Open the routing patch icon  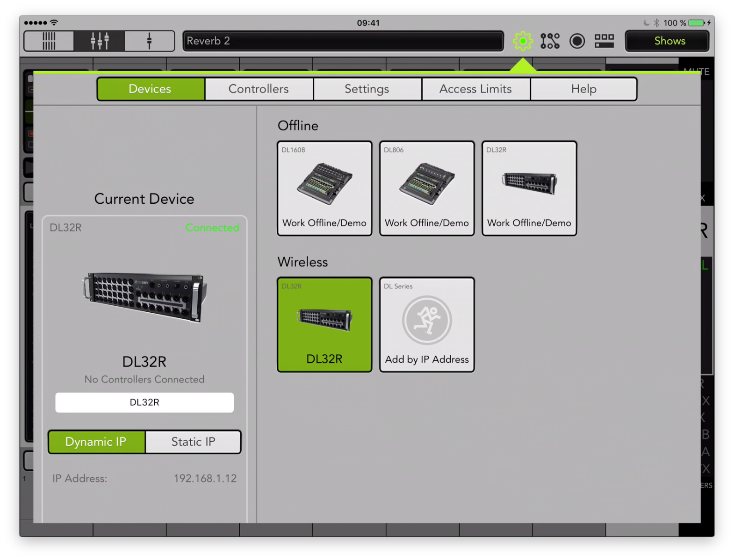coord(550,41)
